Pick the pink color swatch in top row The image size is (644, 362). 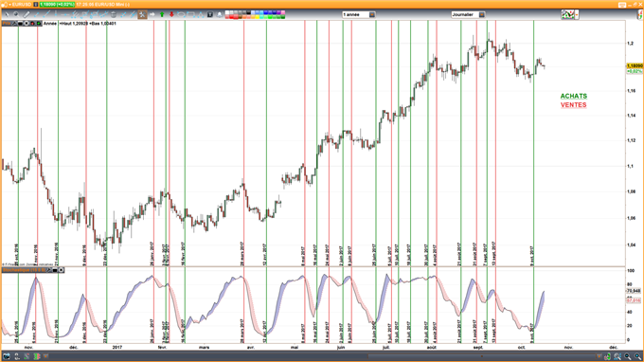click(x=283, y=12)
